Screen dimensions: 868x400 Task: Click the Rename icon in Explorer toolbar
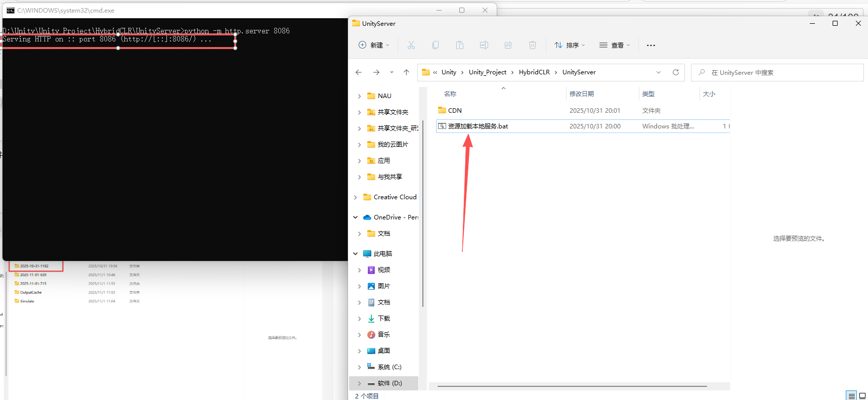click(484, 45)
